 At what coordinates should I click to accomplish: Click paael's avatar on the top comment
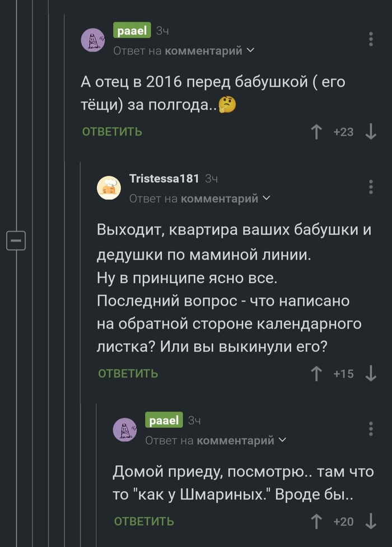[93, 40]
